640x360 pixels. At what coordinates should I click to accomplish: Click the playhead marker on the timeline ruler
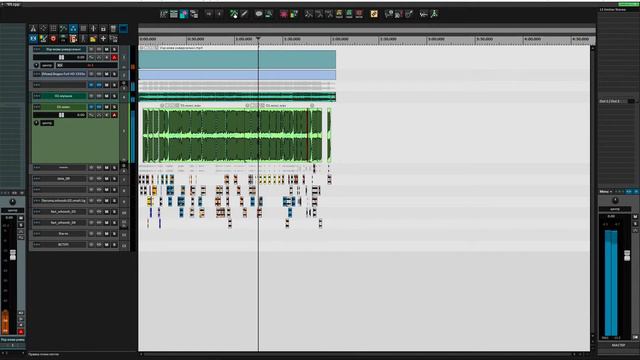258,39
